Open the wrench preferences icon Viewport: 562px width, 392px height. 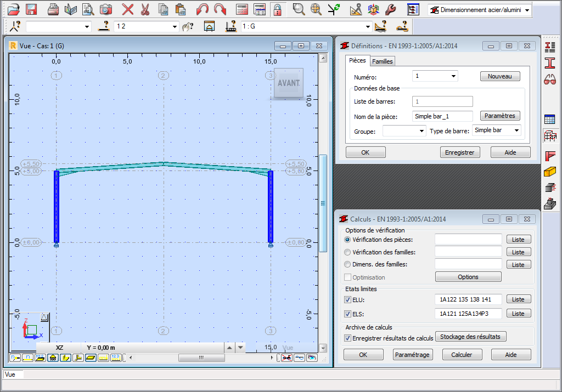point(391,10)
